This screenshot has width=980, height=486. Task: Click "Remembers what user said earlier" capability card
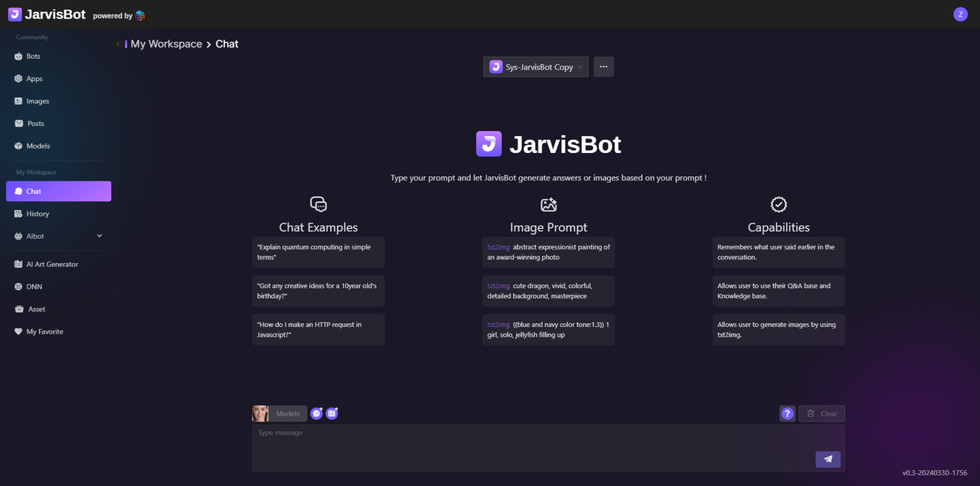coord(779,252)
